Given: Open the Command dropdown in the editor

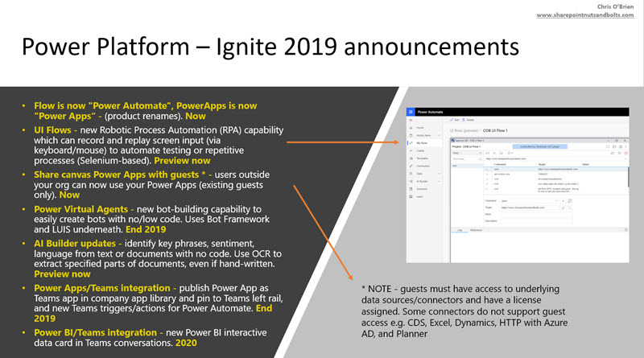Looking at the screenshot, I should (x=529, y=201).
